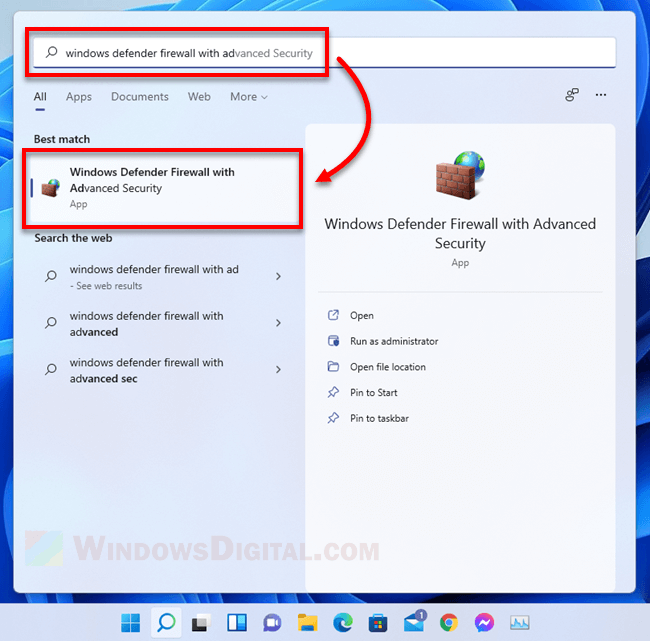
Task: Open Messenger from the taskbar
Action: tap(484, 623)
